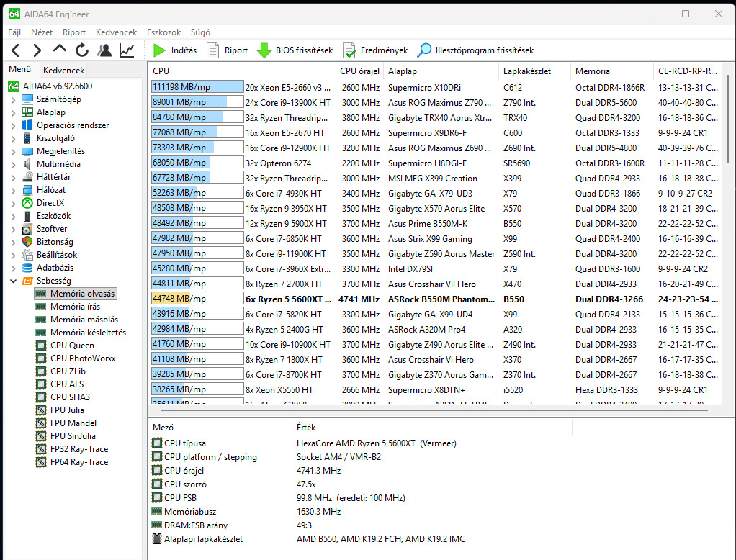Expand the Számítógép tree node
This screenshot has height=560, width=736.
point(13,99)
